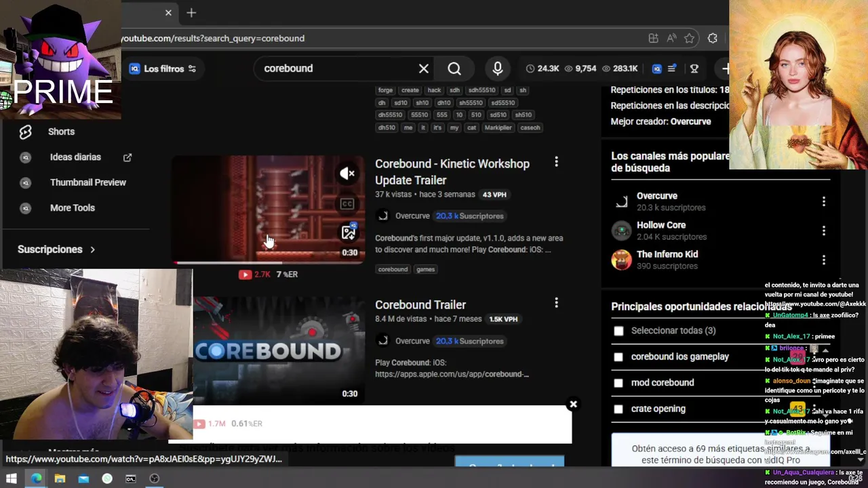Open Overcurve channel under Kinetic Workshop video

pyautogui.click(x=412, y=216)
